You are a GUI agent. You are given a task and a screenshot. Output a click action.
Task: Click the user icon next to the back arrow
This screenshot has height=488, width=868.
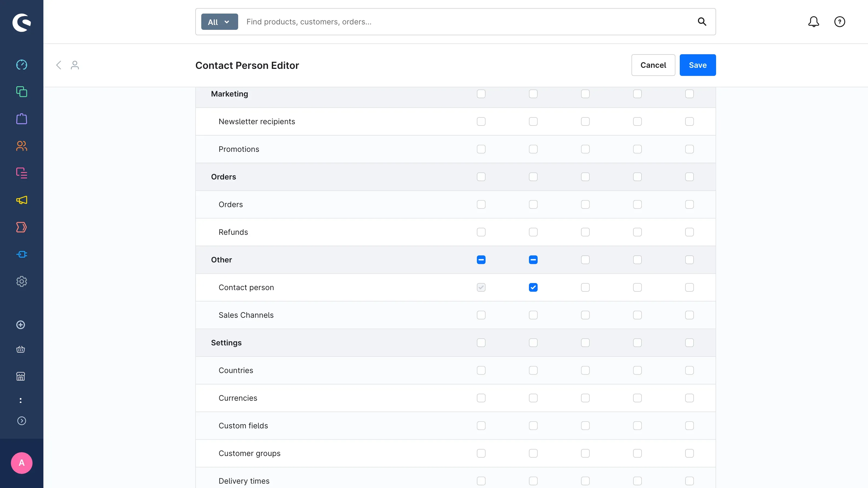(75, 65)
